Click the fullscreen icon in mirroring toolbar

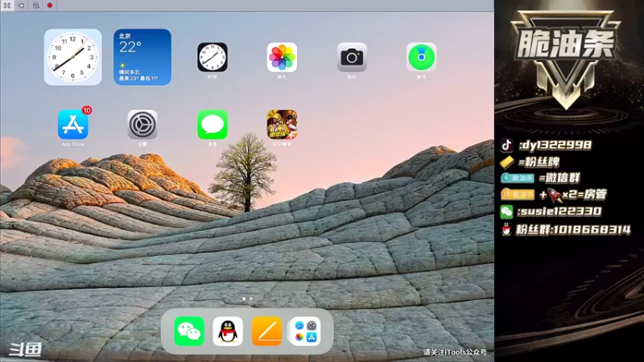pyautogui.click(x=7, y=6)
